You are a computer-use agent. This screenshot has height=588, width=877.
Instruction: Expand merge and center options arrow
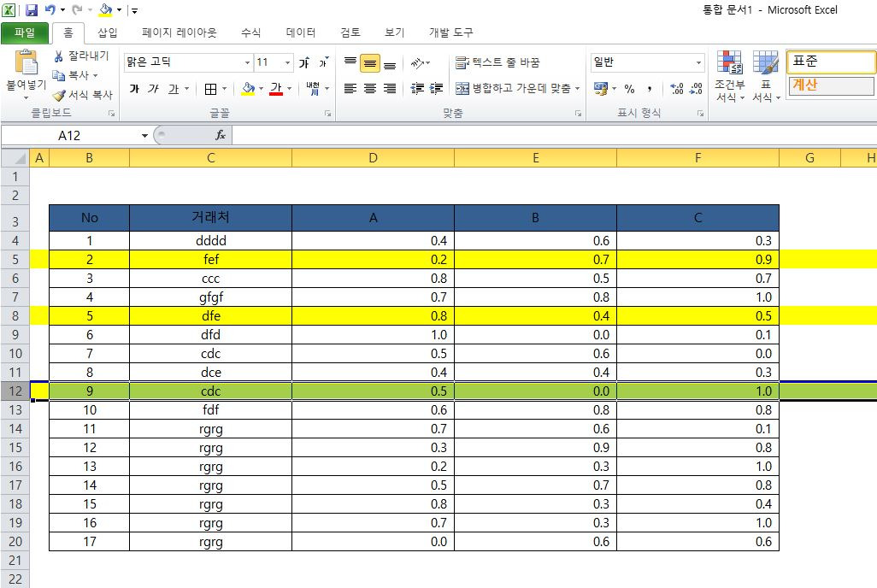pos(577,88)
